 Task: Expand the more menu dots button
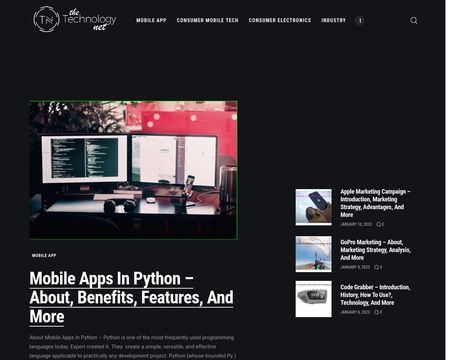pyautogui.click(x=360, y=21)
